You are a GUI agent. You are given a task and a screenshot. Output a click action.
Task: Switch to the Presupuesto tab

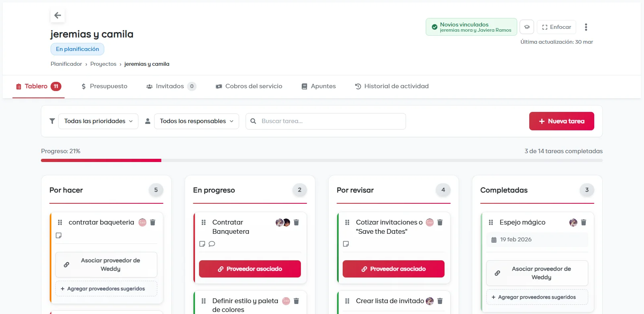pyautogui.click(x=104, y=86)
